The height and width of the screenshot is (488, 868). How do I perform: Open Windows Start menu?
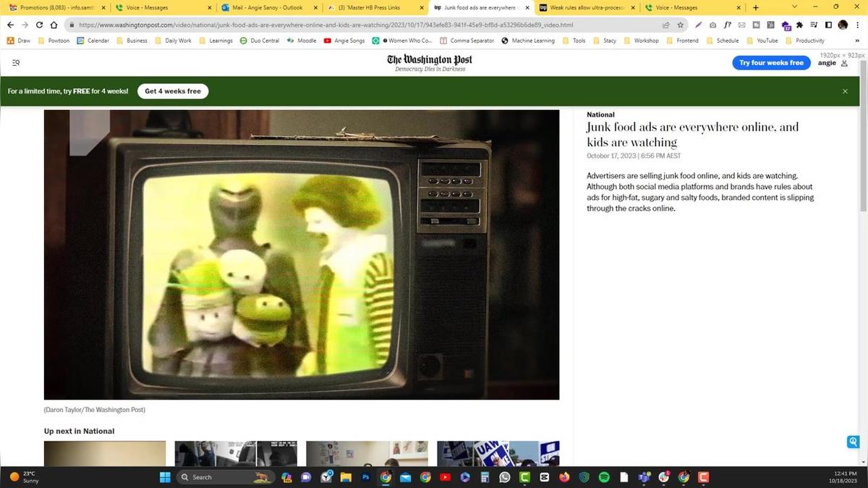point(164,477)
